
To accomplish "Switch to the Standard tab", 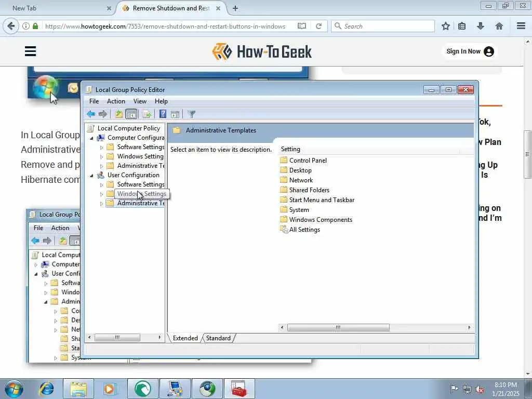I will (x=218, y=338).
